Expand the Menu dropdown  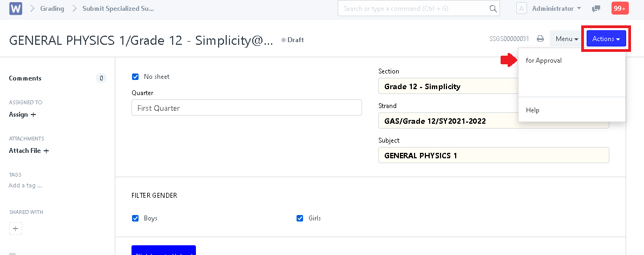(567, 39)
